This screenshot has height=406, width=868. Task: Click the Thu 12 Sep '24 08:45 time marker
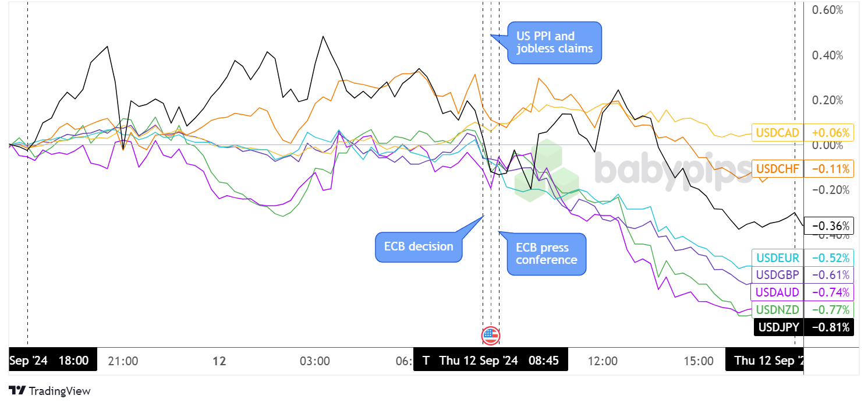(491, 361)
